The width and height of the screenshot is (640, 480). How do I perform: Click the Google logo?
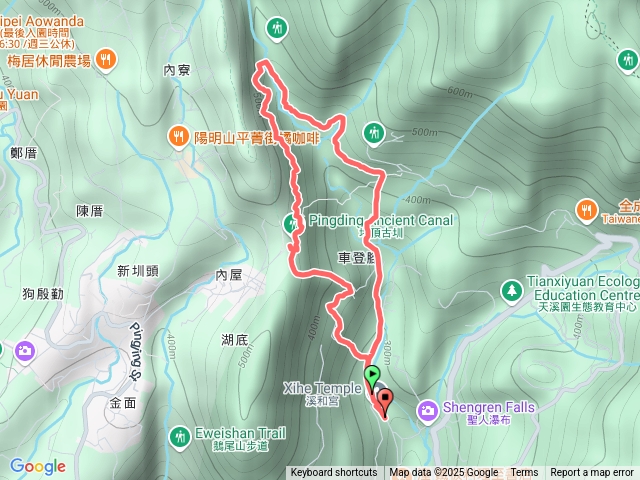pos(38,466)
